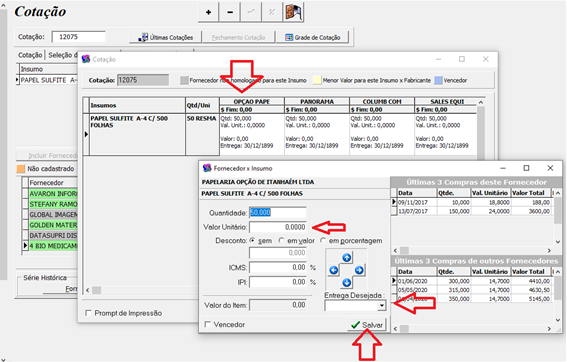
Task: Open the Entrega Desejada dropdown
Action: click(x=381, y=306)
